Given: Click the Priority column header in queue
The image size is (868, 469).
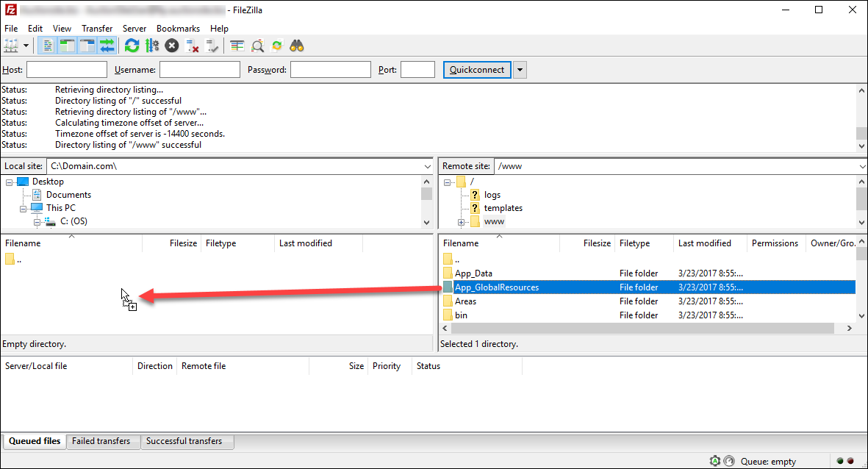Looking at the screenshot, I should (x=389, y=366).
